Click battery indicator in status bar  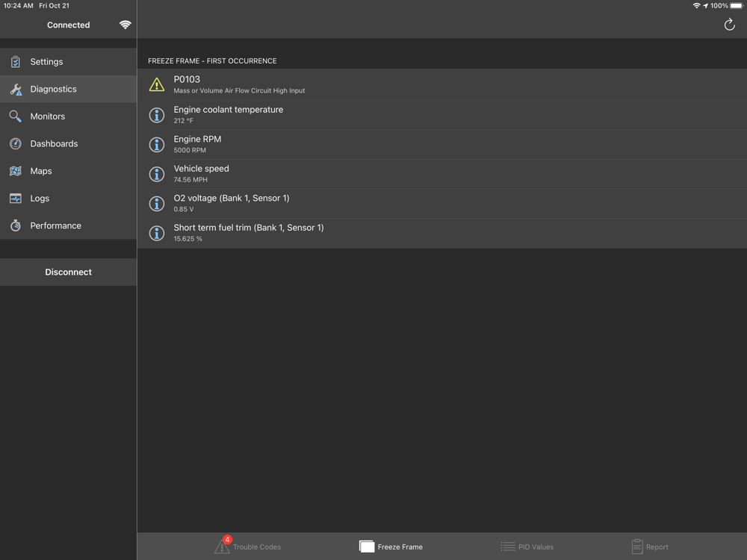(737, 6)
